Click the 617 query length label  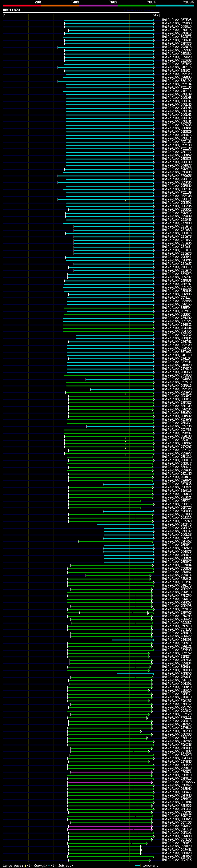(x=155, y=15)
